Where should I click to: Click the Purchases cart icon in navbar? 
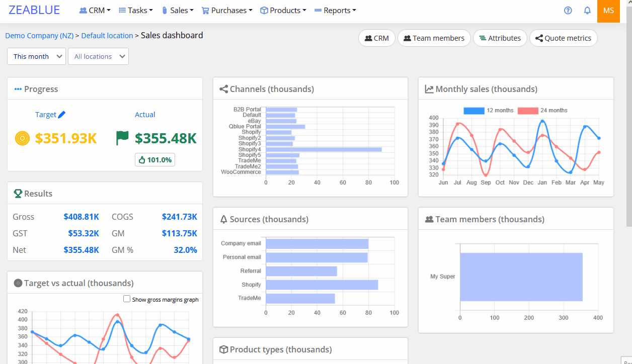point(205,11)
